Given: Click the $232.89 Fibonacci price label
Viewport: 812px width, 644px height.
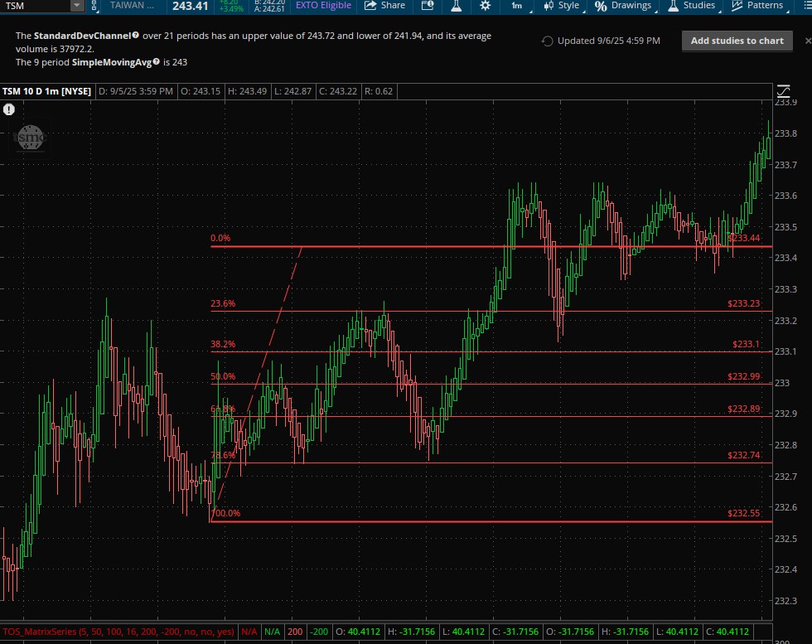Looking at the screenshot, I should (x=744, y=409).
